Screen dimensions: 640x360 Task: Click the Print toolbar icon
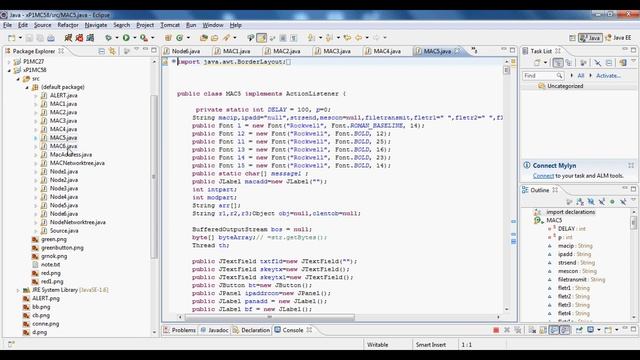coord(51,38)
